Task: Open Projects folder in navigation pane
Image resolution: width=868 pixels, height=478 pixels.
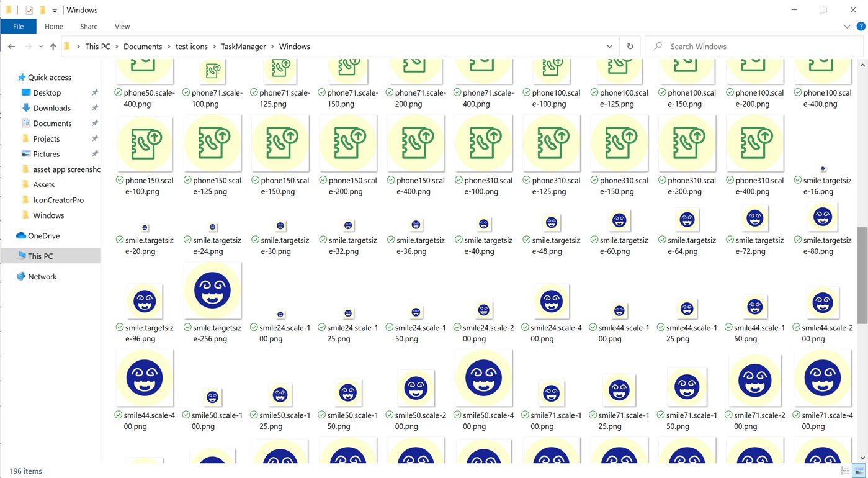Action: 46,139
